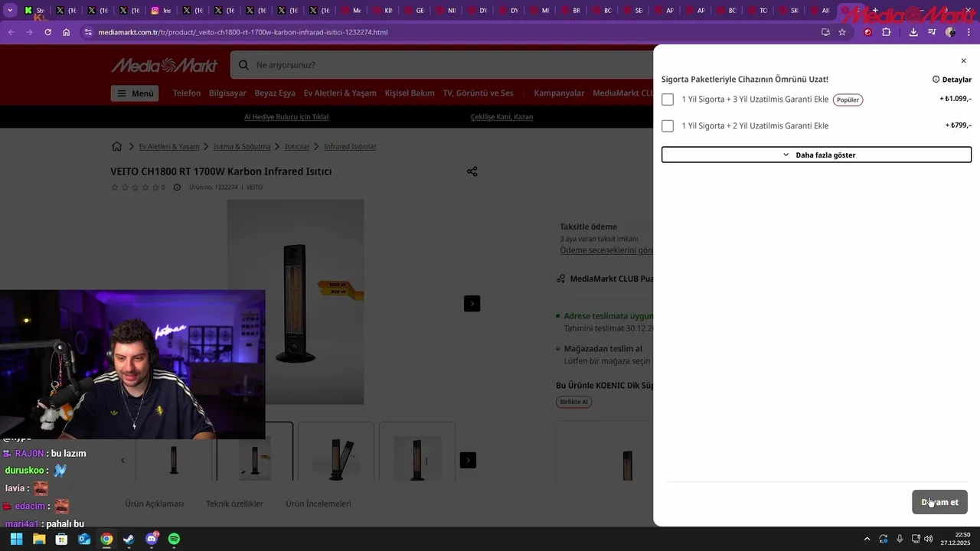
Task: Open Steam from the taskbar
Action: [x=129, y=539]
